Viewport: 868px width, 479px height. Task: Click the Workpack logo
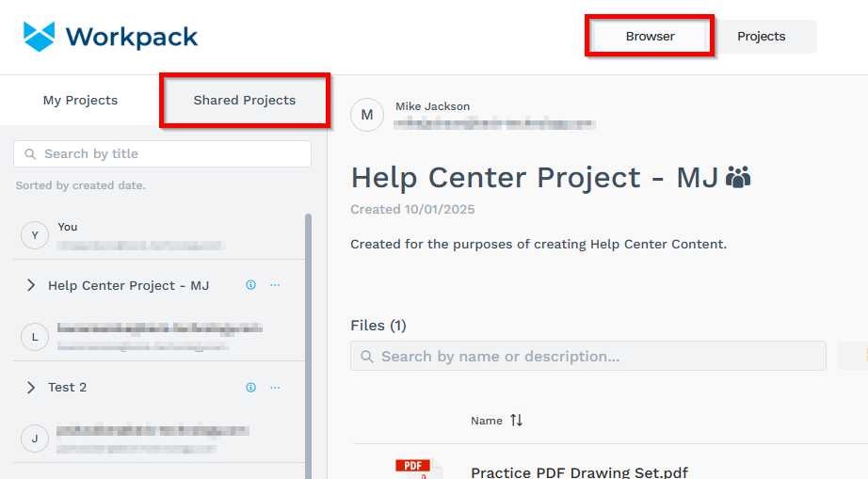click(110, 37)
